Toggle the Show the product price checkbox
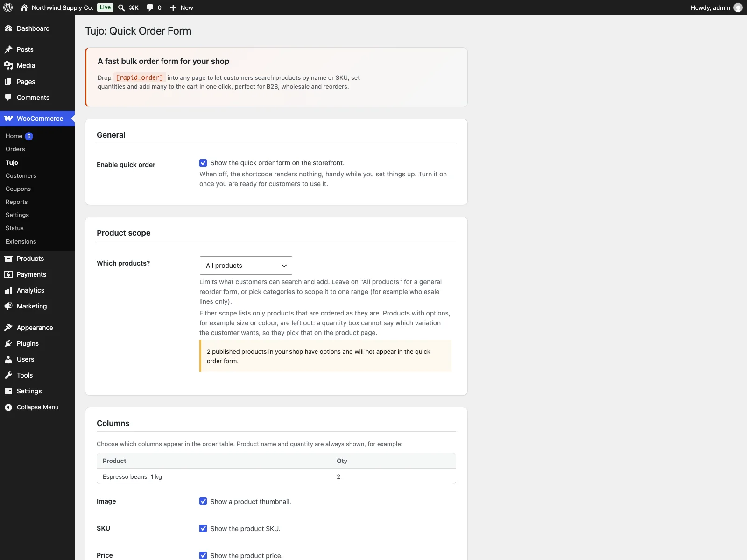Screen dimensions: 747x560 pos(203,555)
